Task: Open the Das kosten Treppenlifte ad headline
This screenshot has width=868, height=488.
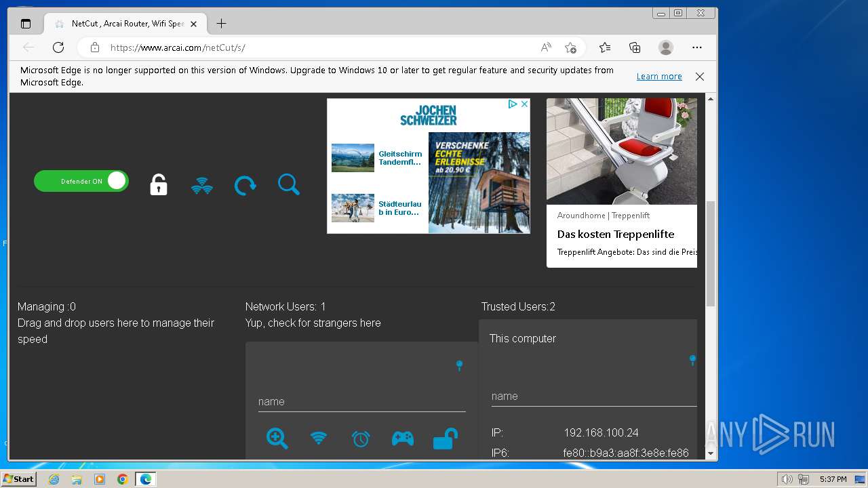Action: 616,235
